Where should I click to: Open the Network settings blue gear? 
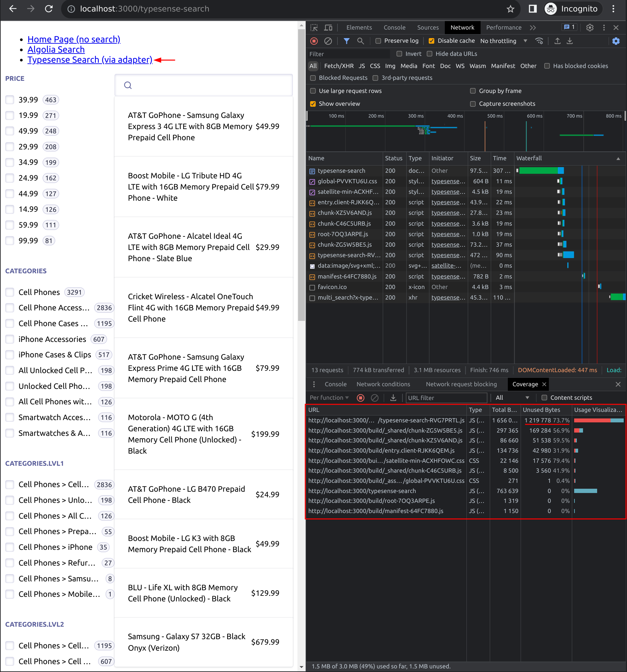click(616, 41)
